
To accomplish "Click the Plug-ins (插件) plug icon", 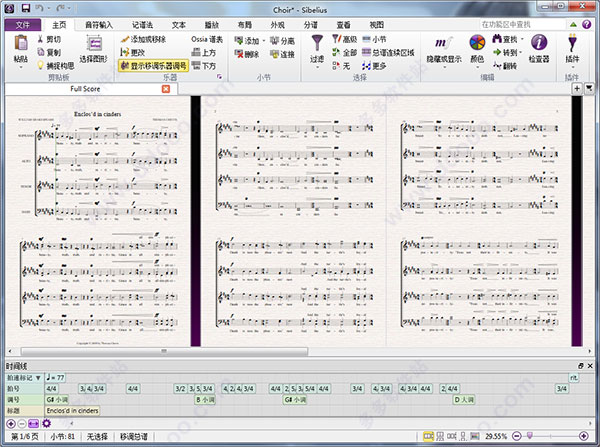I will point(572,43).
